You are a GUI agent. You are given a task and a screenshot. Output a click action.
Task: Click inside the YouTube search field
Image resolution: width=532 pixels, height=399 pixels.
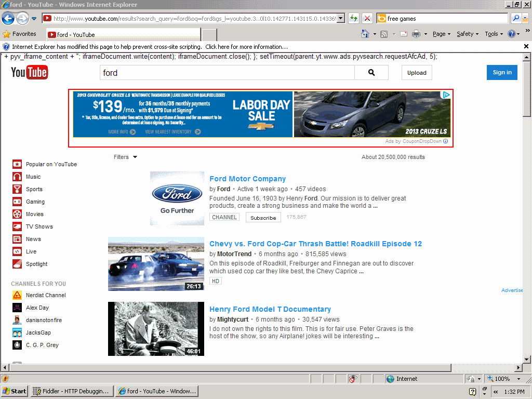tap(227, 73)
